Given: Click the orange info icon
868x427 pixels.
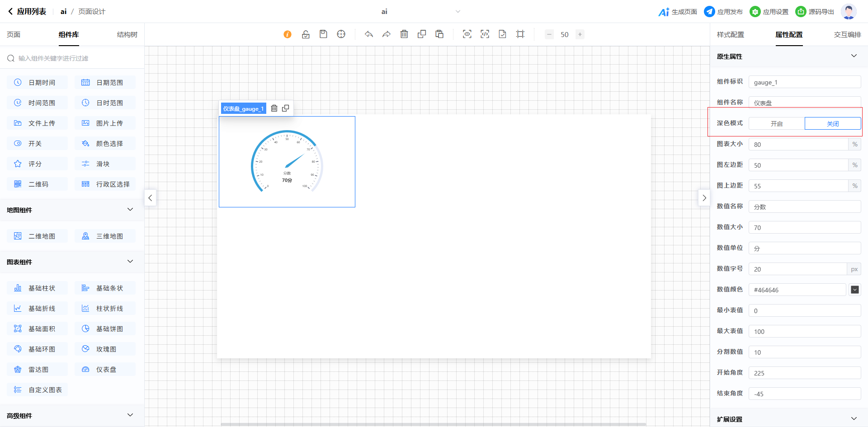Looking at the screenshot, I should click(288, 34).
